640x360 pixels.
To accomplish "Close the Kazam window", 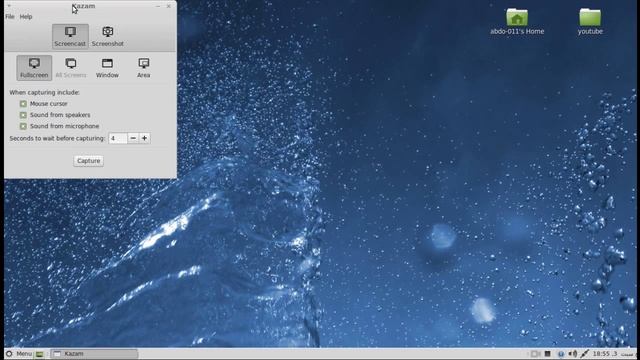I will coord(169,6).
